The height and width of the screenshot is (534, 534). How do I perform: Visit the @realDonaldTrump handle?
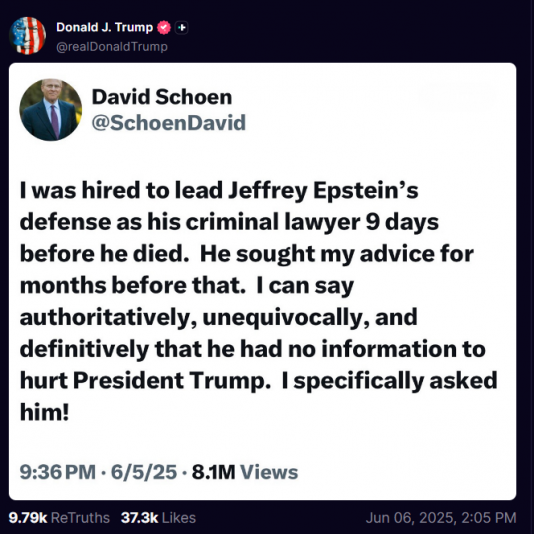click(112, 47)
